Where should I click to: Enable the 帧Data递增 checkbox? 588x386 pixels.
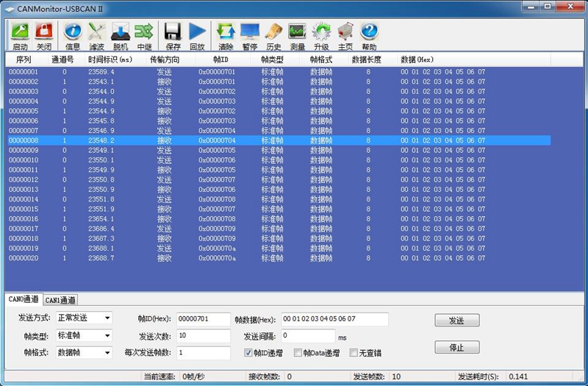(x=298, y=353)
